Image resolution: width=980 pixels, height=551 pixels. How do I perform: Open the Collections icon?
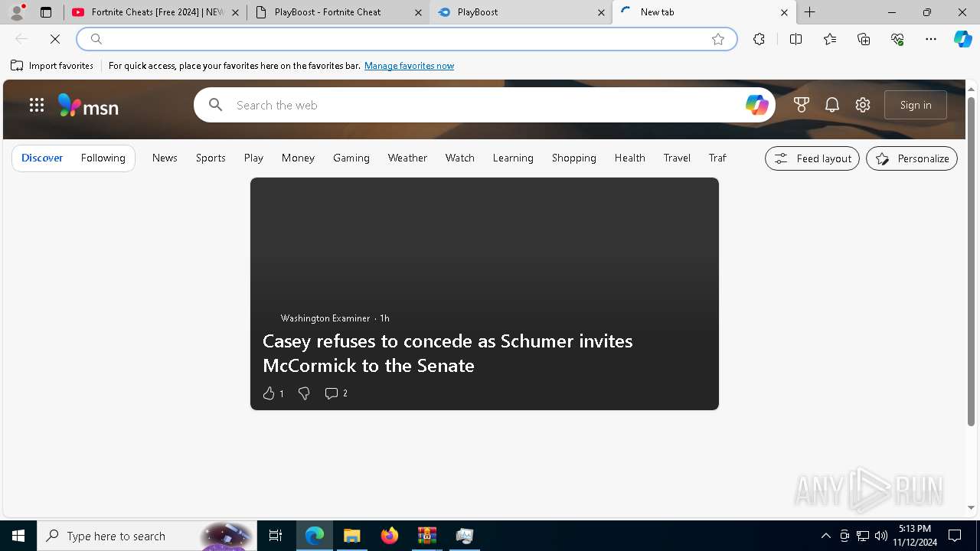coord(864,39)
